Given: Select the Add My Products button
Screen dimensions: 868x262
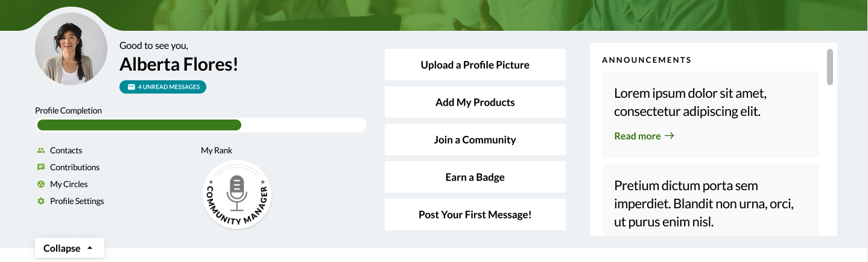Looking at the screenshot, I should pos(475,102).
